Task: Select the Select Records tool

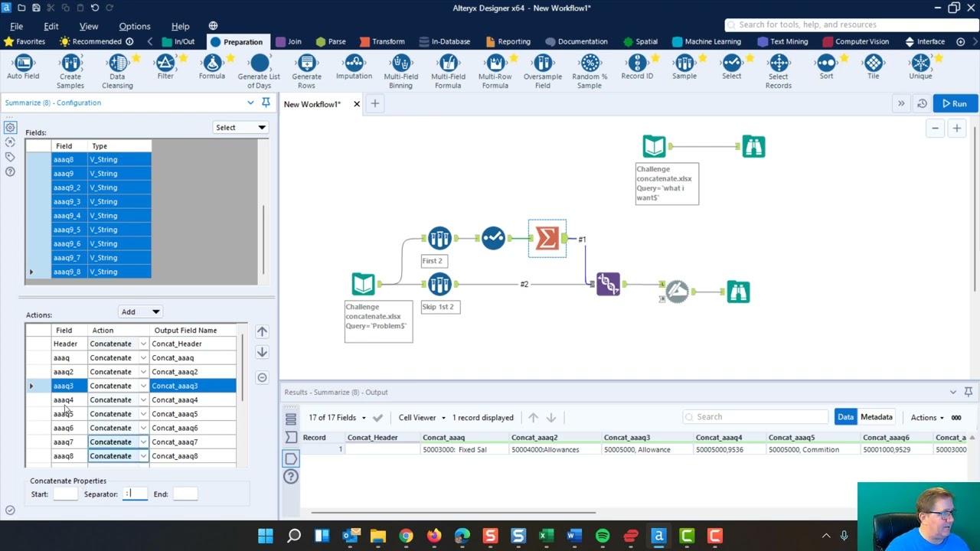Action: (779, 71)
